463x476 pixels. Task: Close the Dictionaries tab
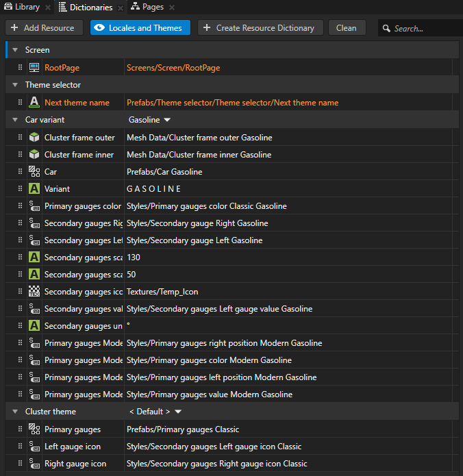click(x=120, y=8)
